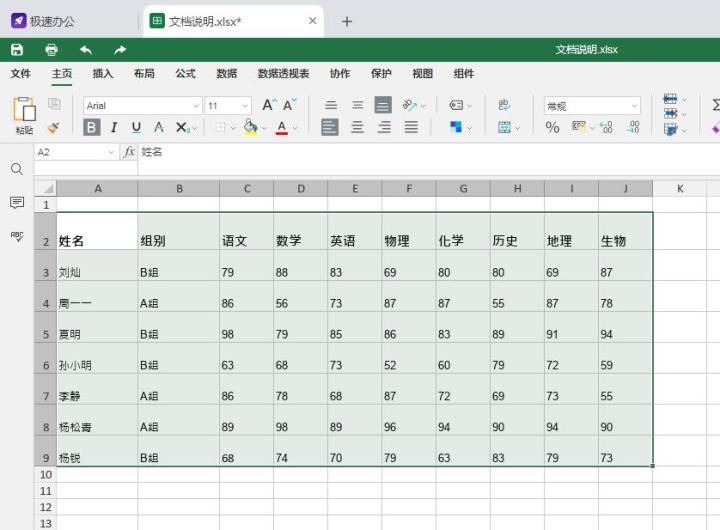Click the A2 cell name box

pos(76,152)
